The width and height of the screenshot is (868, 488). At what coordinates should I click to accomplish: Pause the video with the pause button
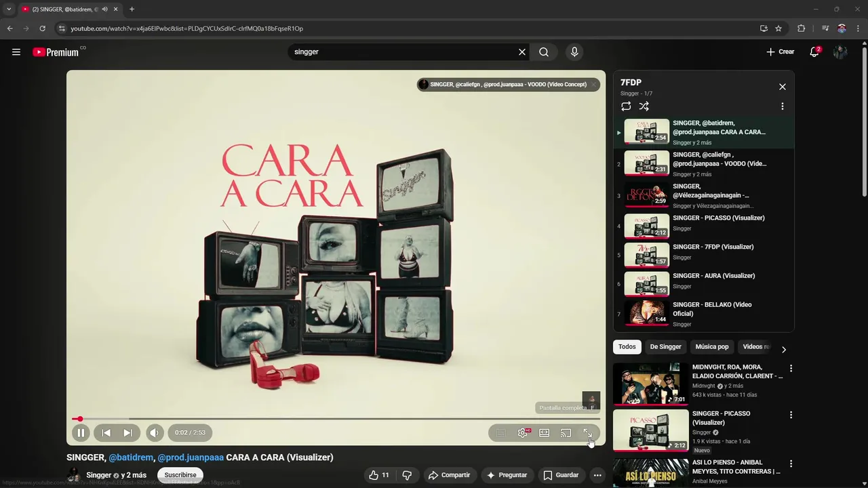click(80, 432)
